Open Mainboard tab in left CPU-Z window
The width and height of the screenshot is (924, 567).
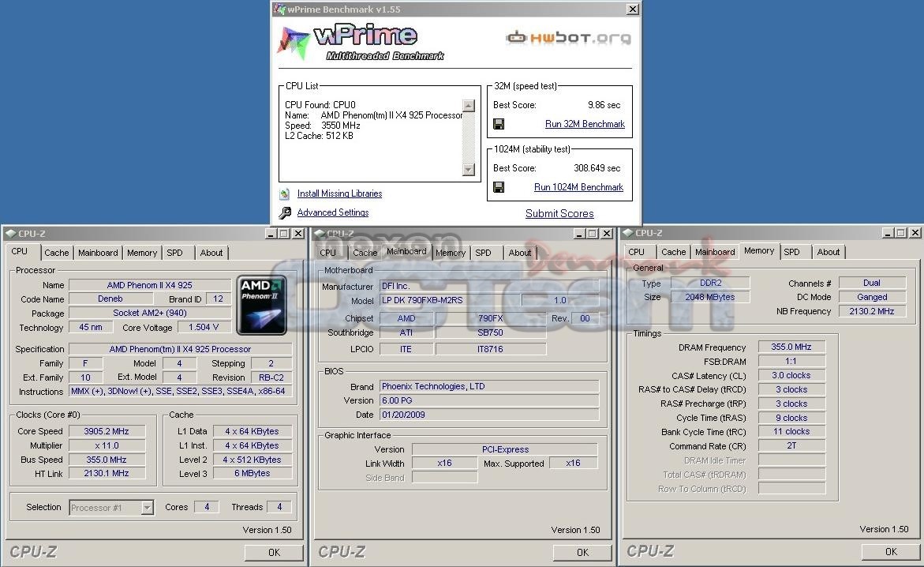coord(98,253)
